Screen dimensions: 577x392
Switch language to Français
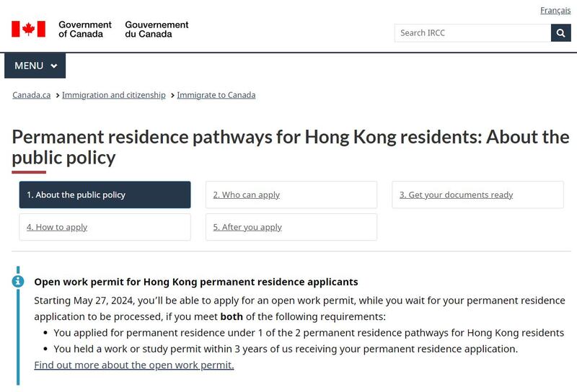pos(555,10)
